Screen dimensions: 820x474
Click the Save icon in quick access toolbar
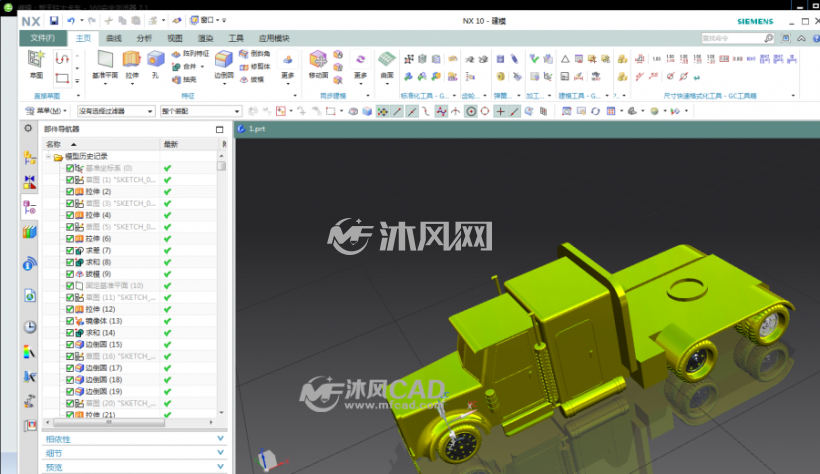pyautogui.click(x=54, y=20)
